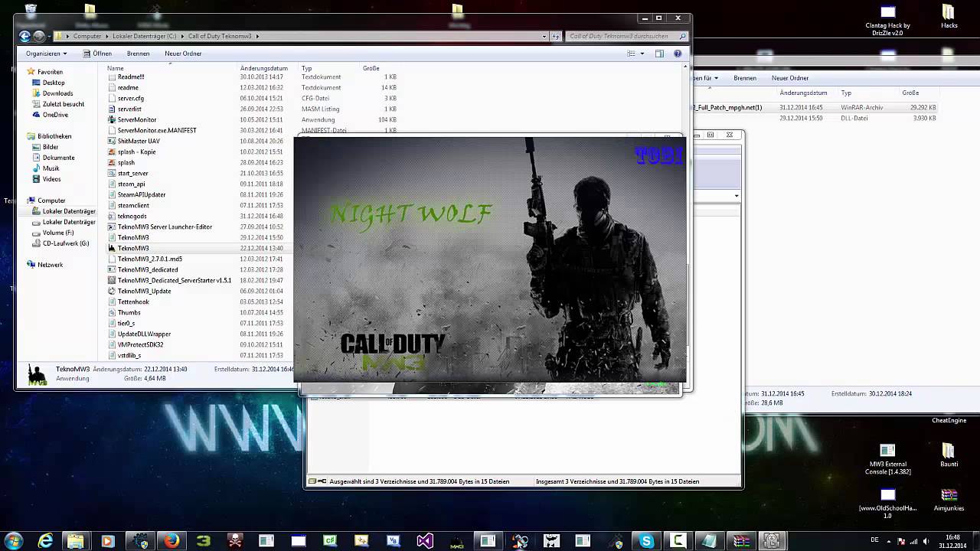Open the media player taskbar icon
The height and width of the screenshot is (551, 980).
click(107, 541)
